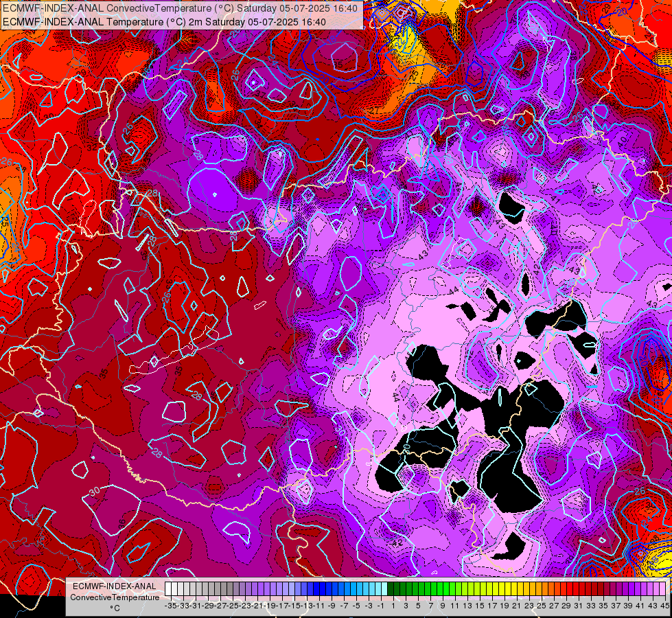The height and width of the screenshot is (618, 672).
Task: Click legend scale value 5
Action: [418, 606]
